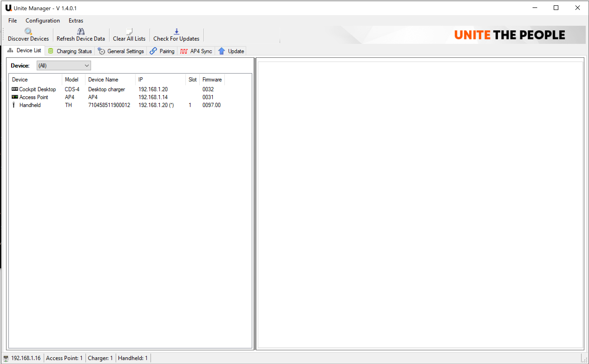Click the Discover Devices magnifier icon
589x364 pixels.
28,31
